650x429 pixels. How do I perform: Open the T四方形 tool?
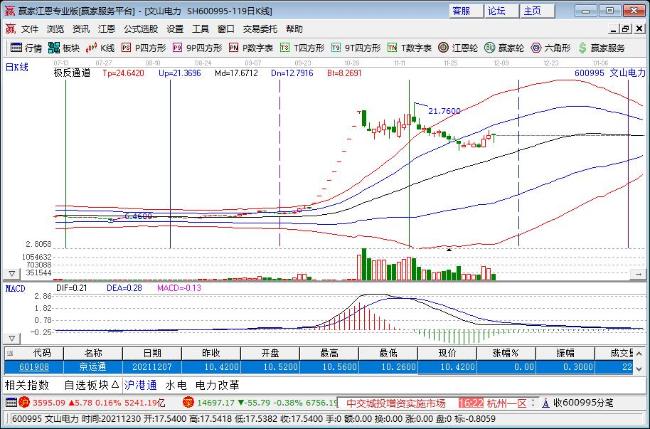tap(302, 48)
